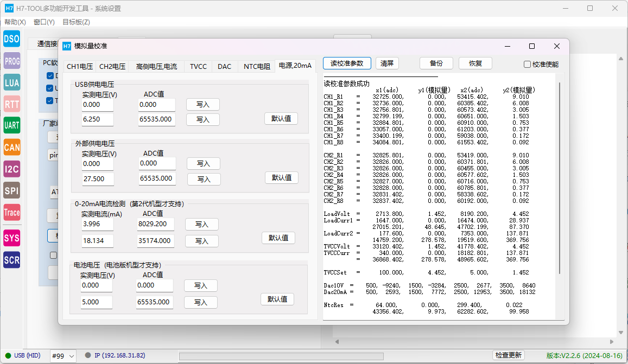This screenshot has height=364, width=628.
Task: Click 默认值 in 0-20mA电流检测 group
Action: (x=278, y=238)
